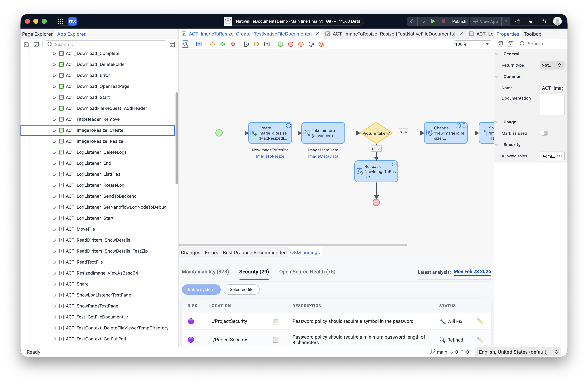Select the yellow Decision diamond tool
The image size is (588, 384).
[212, 44]
